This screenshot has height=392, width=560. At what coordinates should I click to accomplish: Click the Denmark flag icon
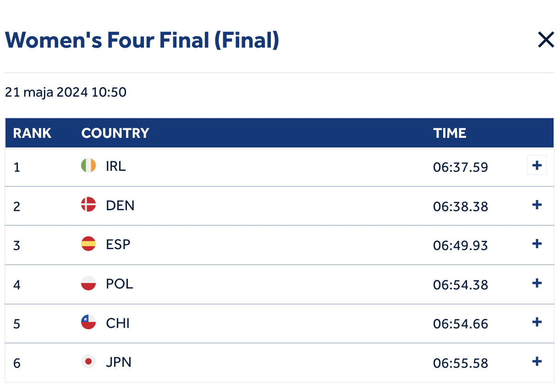[88, 205]
